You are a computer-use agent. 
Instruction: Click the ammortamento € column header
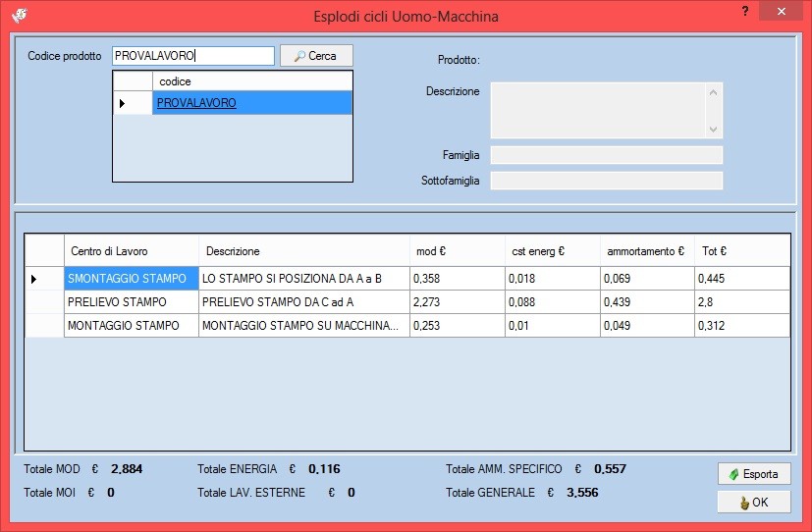pos(646,251)
